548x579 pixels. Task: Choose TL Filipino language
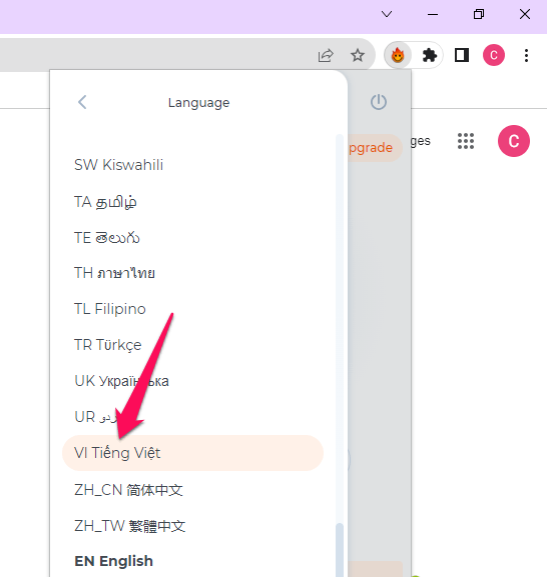pyautogui.click(x=193, y=309)
